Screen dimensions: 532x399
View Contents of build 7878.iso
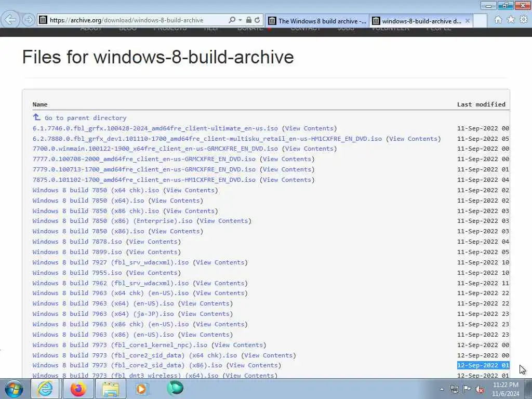tap(153, 242)
